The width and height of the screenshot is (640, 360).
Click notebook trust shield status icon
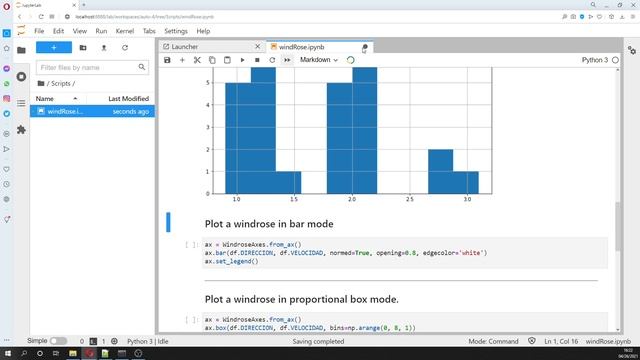(531, 341)
